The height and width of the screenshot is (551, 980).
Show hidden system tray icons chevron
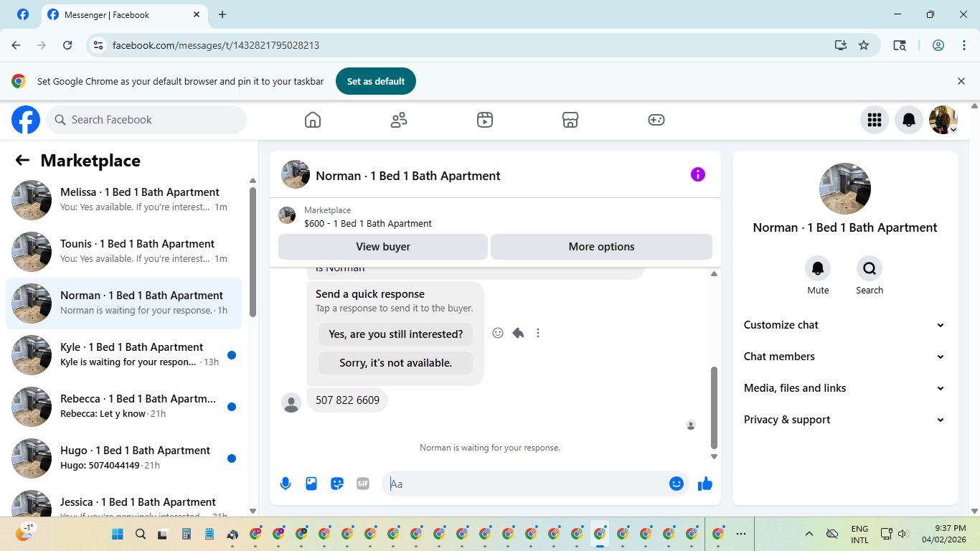click(809, 534)
